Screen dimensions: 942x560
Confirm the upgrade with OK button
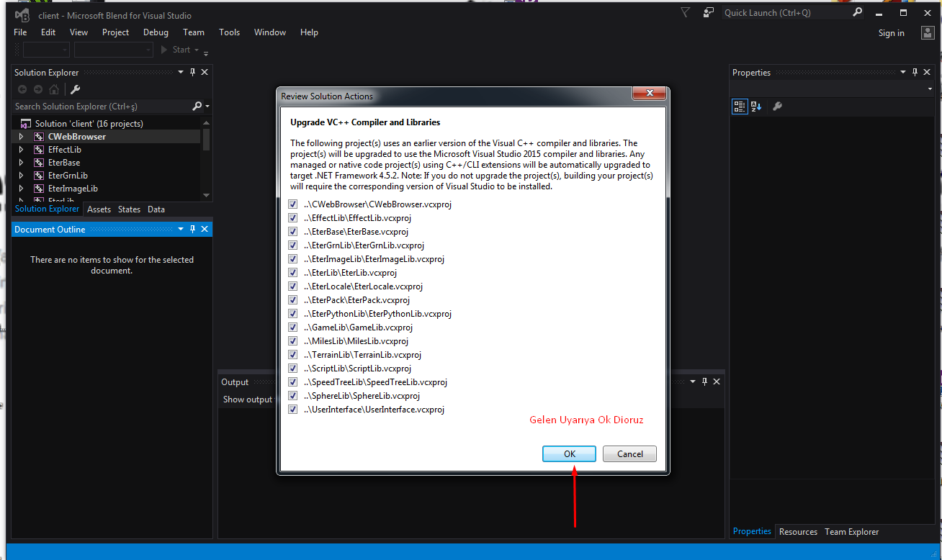(569, 453)
